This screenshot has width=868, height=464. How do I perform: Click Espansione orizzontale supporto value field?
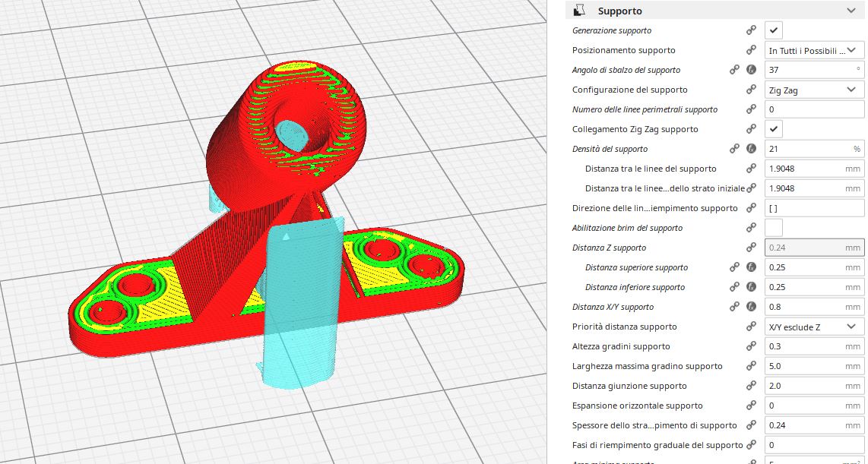(814, 406)
